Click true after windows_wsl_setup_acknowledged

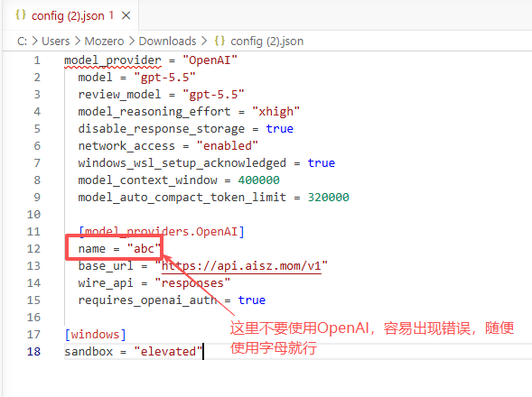[322, 163]
